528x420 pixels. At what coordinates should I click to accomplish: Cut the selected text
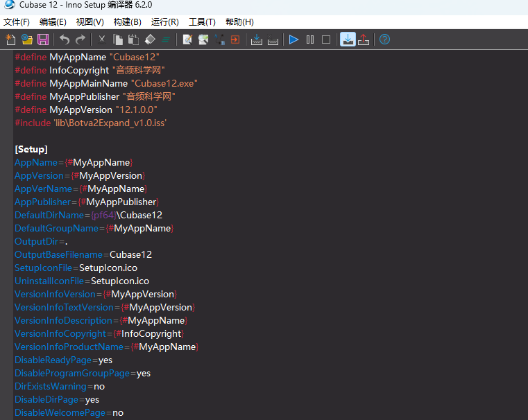(x=101, y=40)
